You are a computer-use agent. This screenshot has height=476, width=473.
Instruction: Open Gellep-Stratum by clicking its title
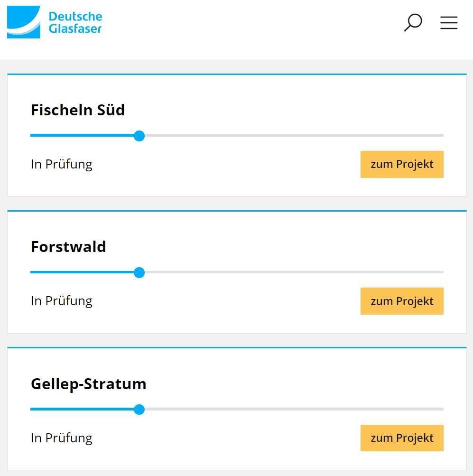pos(88,384)
